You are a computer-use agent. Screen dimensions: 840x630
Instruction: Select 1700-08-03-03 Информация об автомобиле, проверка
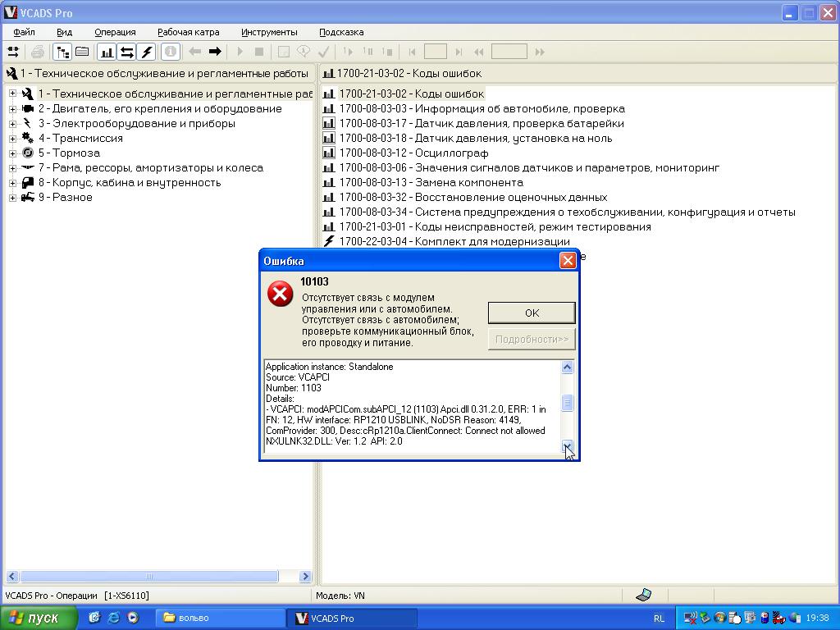(x=482, y=109)
